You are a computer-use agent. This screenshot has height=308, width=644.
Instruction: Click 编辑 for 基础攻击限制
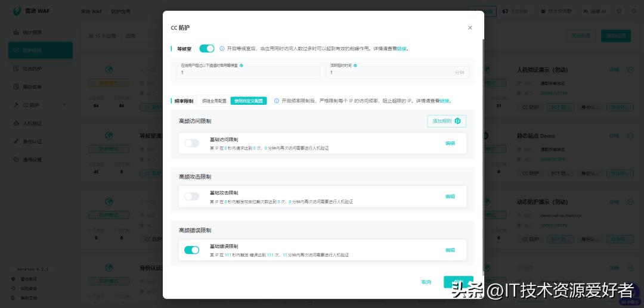click(450, 197)
